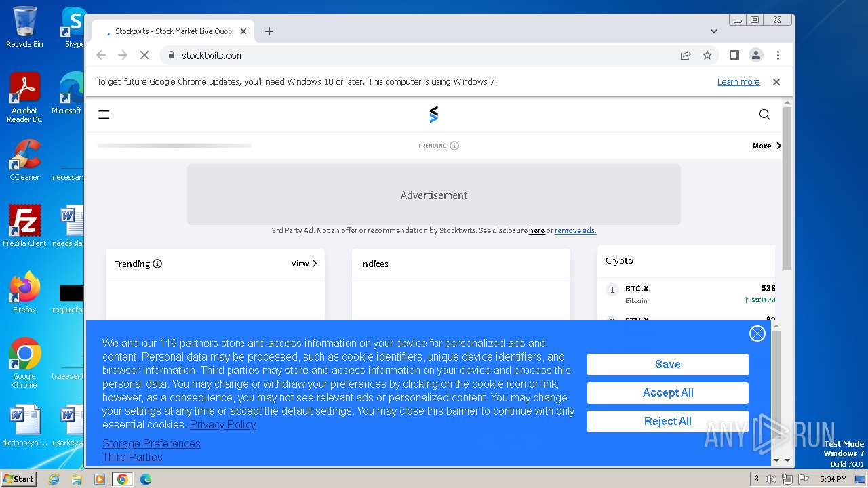Open dictionaryhi document on desktop
The width and height of the screenshot is (868, 488).
(24, 426)
